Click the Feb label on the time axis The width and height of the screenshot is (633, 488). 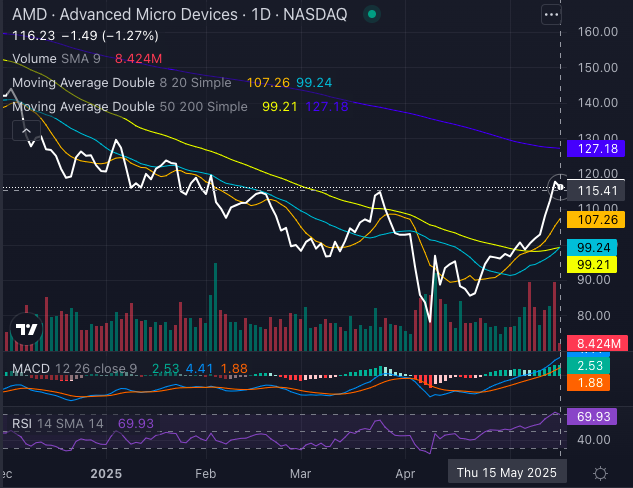point(205,473)
